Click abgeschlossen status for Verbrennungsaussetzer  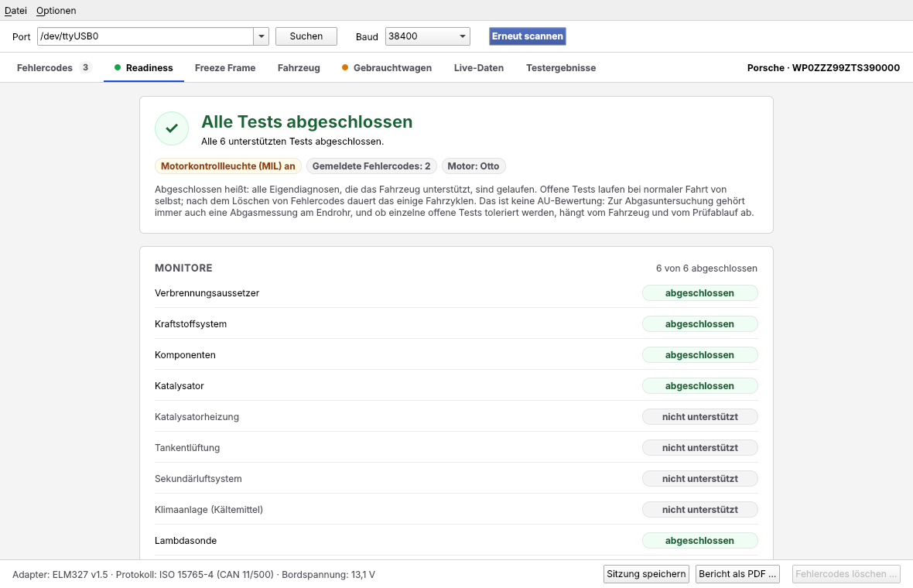700,292
